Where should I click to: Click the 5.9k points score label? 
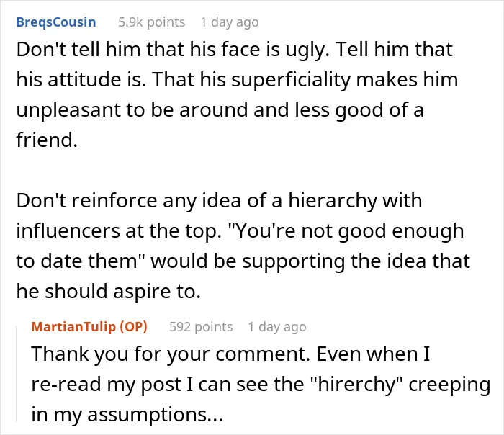click(x=152, y=22)
